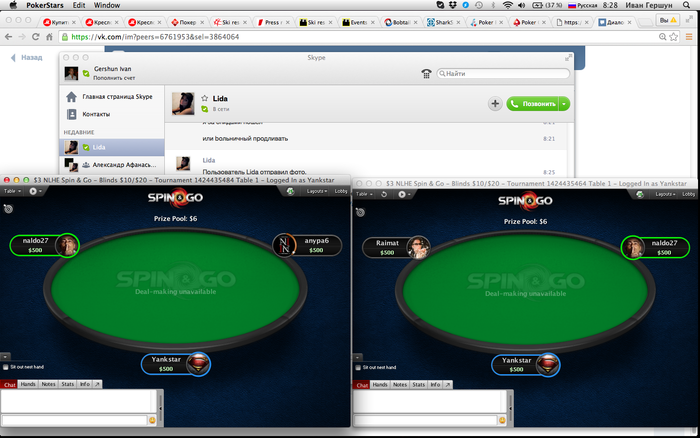The image size is (700, 438).
Task: Check 'Sit out next hand' in right table
Action: pos(358,367)
